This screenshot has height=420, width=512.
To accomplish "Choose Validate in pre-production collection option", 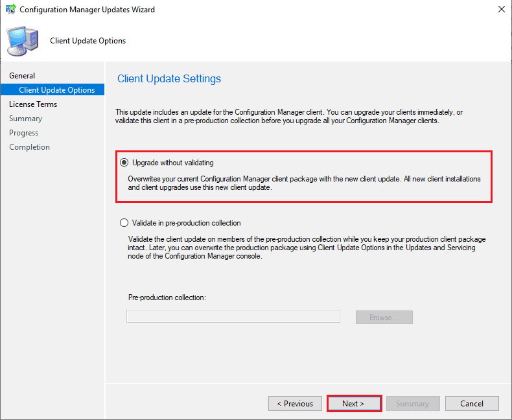I will coord(124,223).
